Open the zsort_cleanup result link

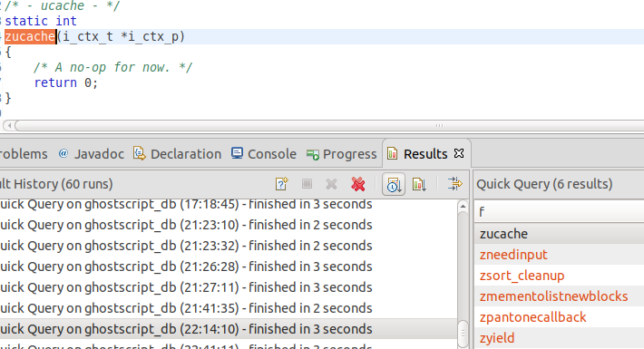[x=522, y=276]
